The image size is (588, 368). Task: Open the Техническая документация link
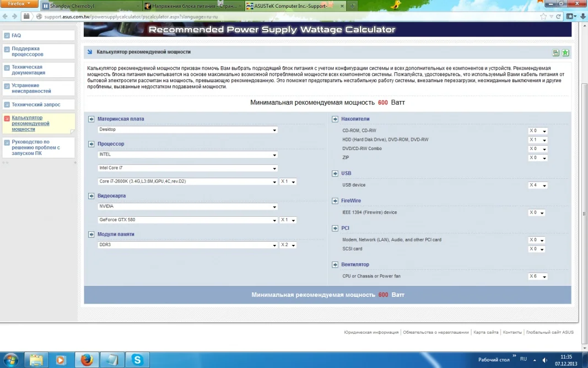[x=28, y=70]
